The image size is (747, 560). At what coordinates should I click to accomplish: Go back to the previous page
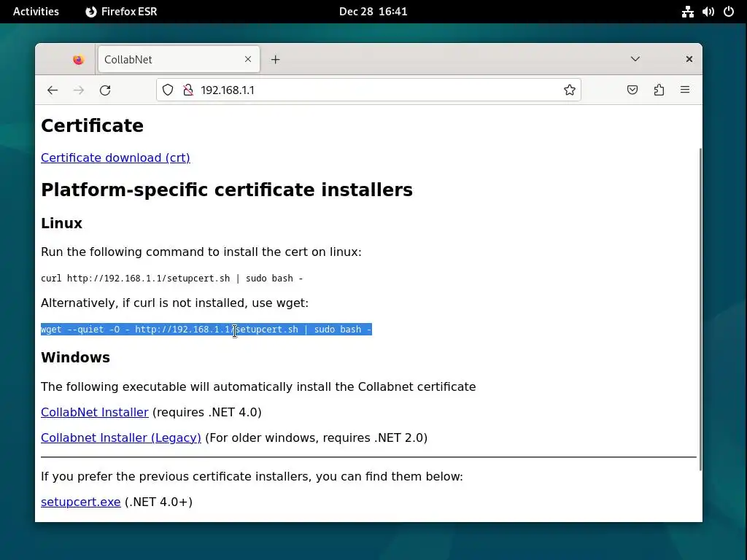pyautogui.click(x=53, y=90)
